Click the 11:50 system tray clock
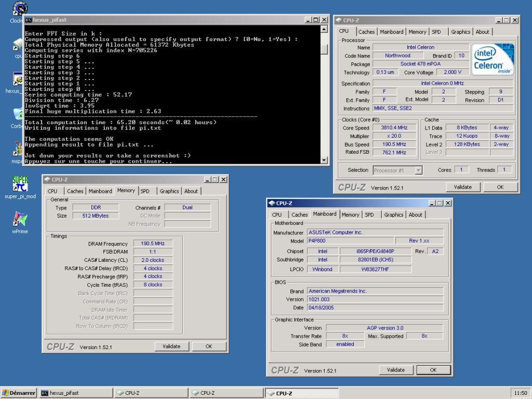 coord(521,393)
